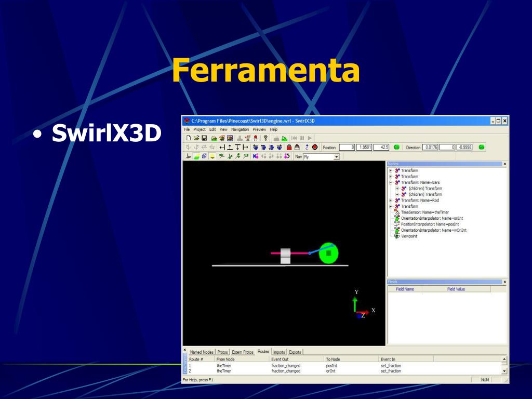The height and width of the screenshot is (399, 532).
Task: Open the Project menu
Action: [x=199, y=129]
